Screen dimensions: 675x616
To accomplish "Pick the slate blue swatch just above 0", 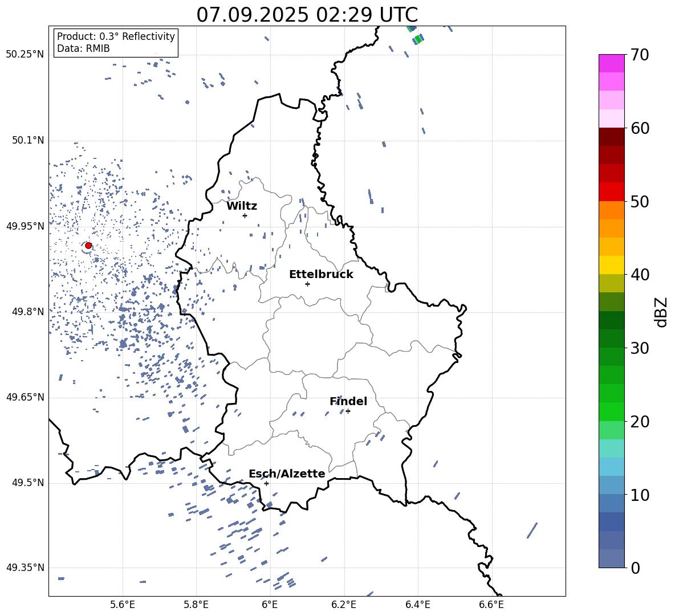I will (611, 558).
